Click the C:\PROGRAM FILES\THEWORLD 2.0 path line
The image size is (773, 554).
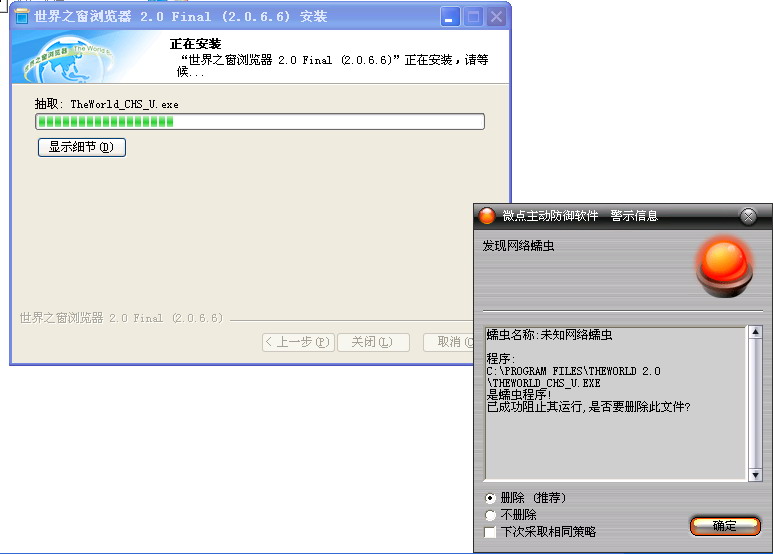pyautogui.click(x=573, y=371)
